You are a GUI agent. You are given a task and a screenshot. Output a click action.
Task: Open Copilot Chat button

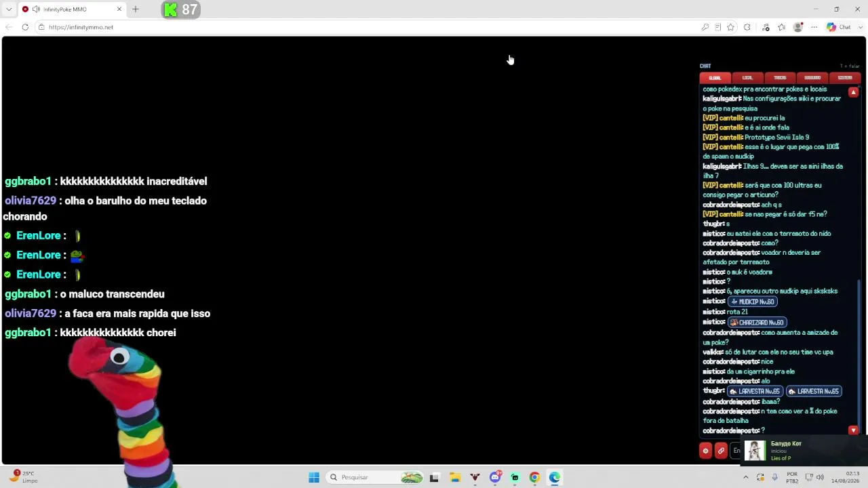click(839, 27)
